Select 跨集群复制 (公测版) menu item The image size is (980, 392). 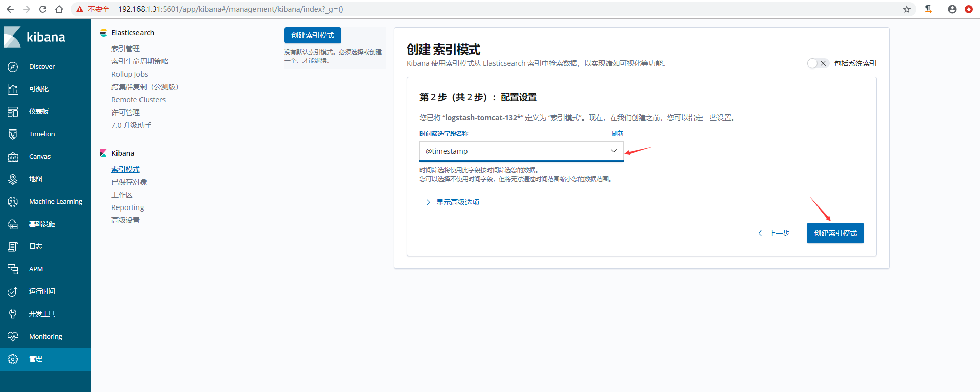(x=145, y=87)
